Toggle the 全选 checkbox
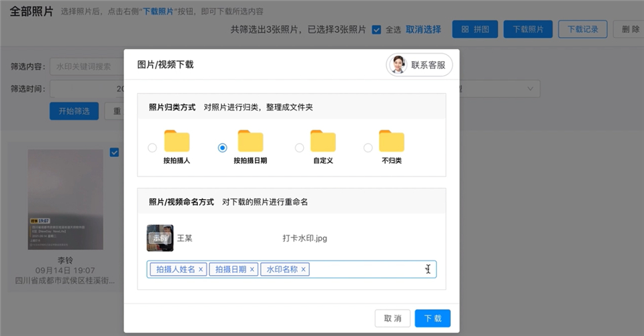 click(376, 30)
